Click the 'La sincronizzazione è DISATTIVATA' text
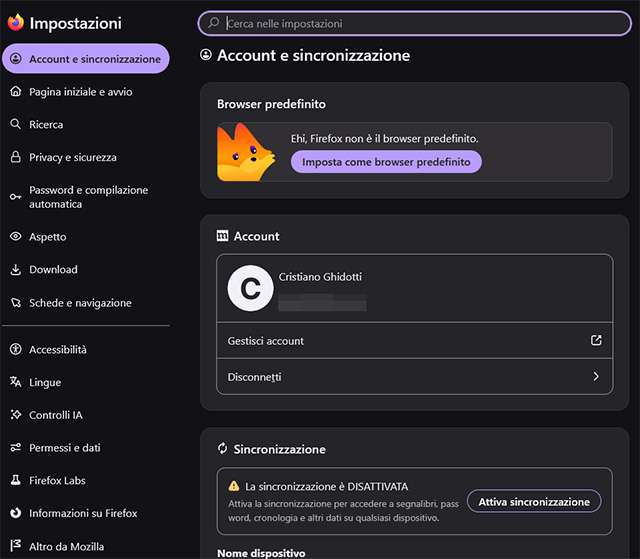 coord(326,486)
